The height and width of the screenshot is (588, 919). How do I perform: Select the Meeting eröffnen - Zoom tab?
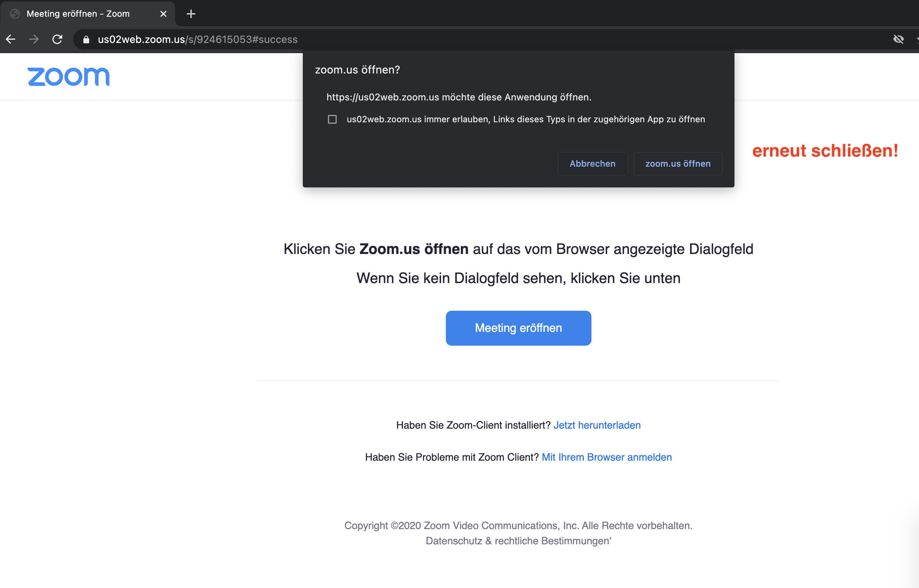click(78, 14)
